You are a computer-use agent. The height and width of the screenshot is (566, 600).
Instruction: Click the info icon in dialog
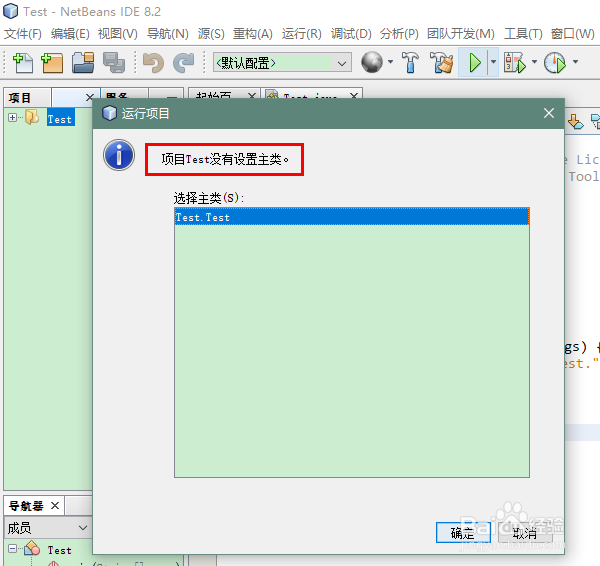[x=119, y=155]
